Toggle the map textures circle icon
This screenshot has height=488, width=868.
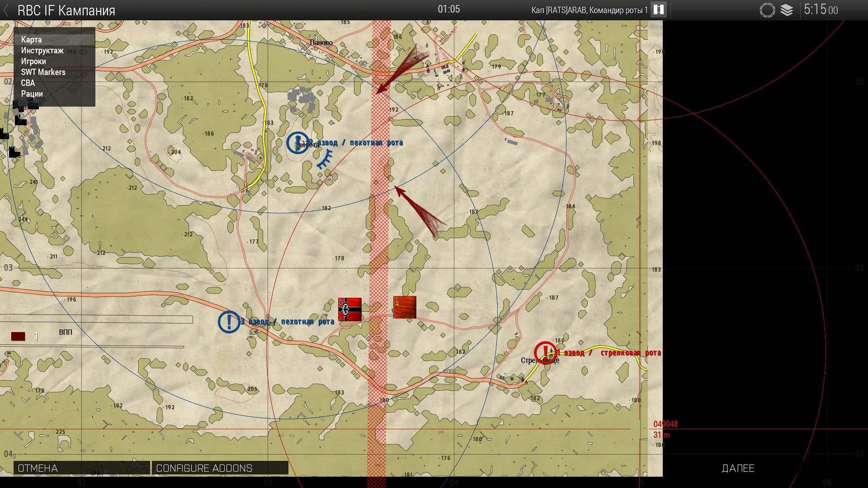tap(767, 10)
